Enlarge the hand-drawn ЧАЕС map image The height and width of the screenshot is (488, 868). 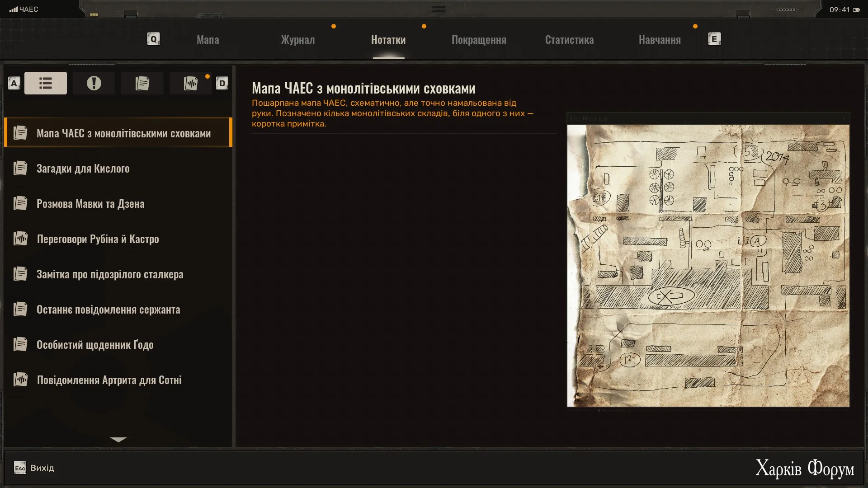point(708,266)
